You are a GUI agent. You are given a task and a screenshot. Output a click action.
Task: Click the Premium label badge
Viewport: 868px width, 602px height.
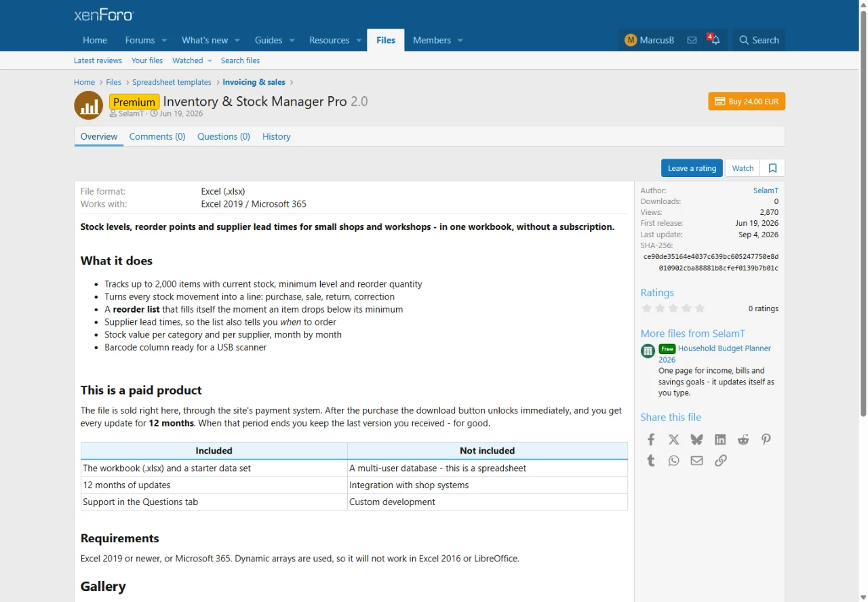tap(134, 102)
